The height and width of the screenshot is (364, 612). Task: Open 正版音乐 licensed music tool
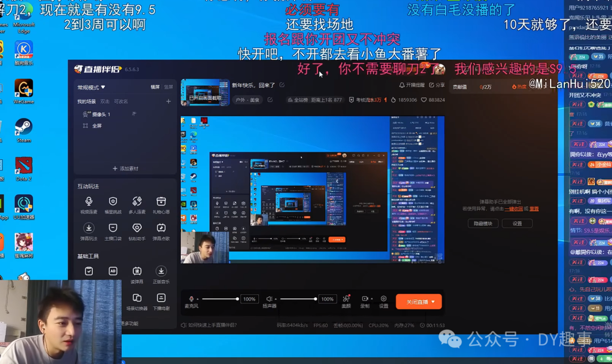[161, 275]
